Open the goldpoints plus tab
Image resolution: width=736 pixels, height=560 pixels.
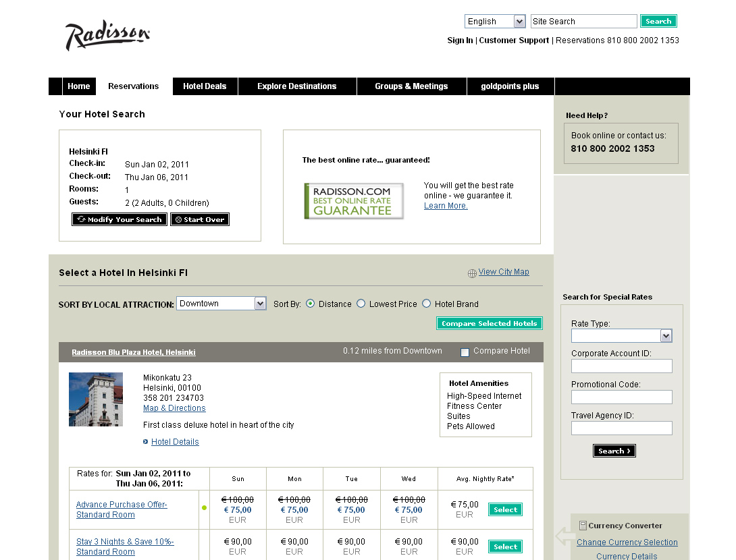510,86
